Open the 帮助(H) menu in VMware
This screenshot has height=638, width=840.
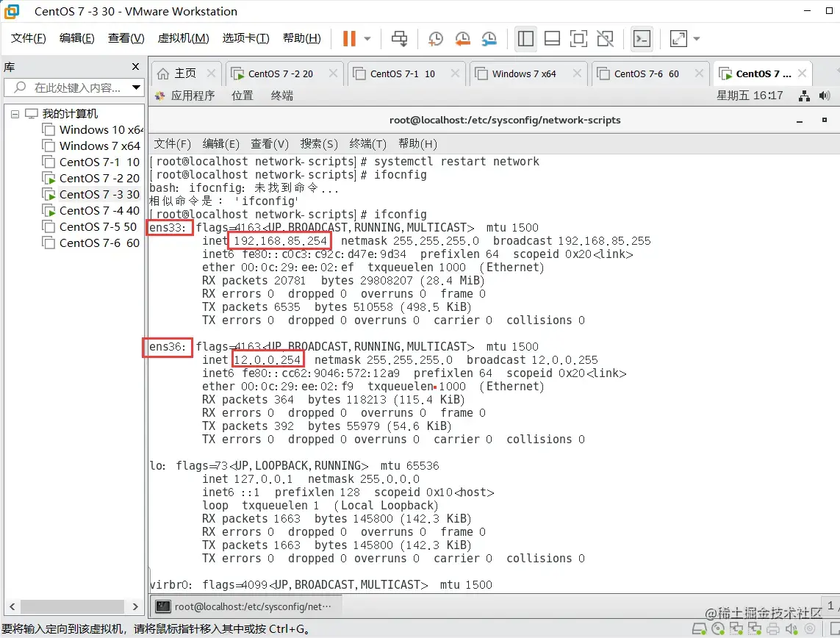pyautogui.click(x=301, y=38)
